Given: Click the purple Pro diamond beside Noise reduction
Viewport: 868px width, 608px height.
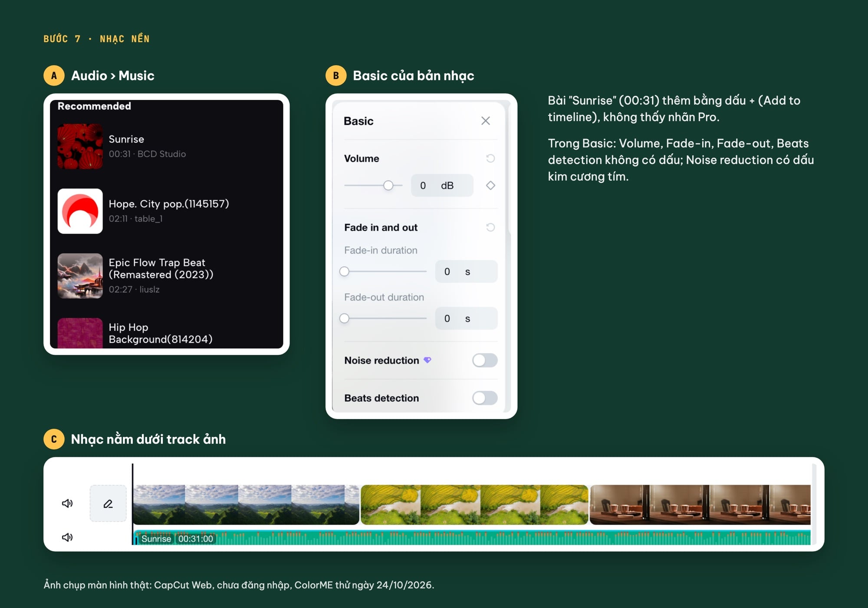Looking at the screenshot, I should click(x=427, y=360).
